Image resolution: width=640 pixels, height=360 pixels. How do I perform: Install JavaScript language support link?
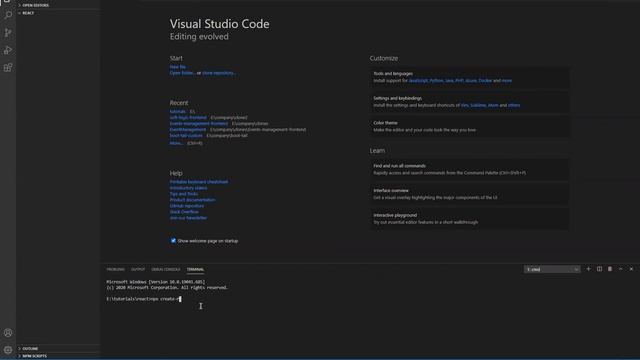[418, 80]
